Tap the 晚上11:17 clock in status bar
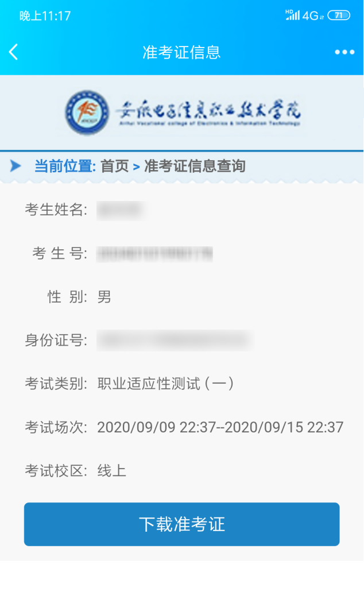Image resolution: width=364 pixels, height=615 pixels. [45, 16]
